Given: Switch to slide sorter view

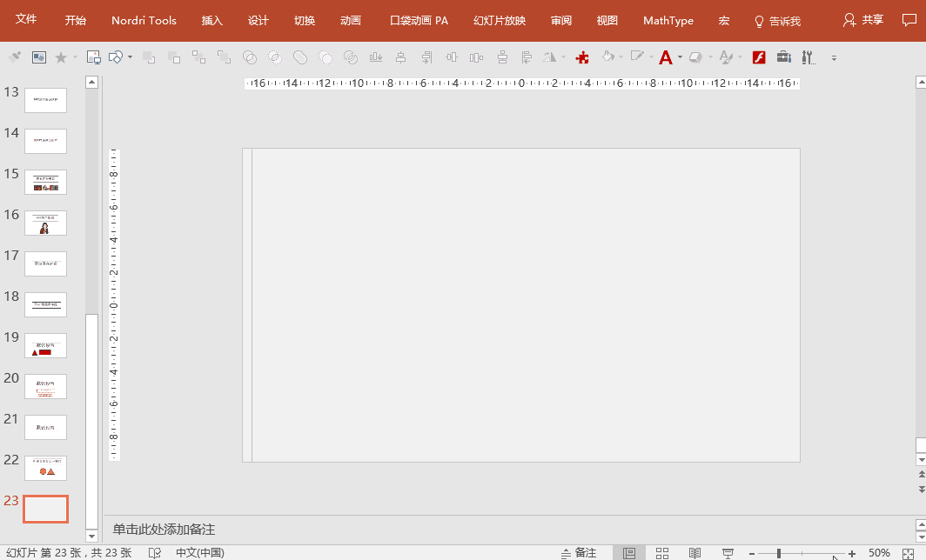Looking at the screenshot, I should point(661,553).
